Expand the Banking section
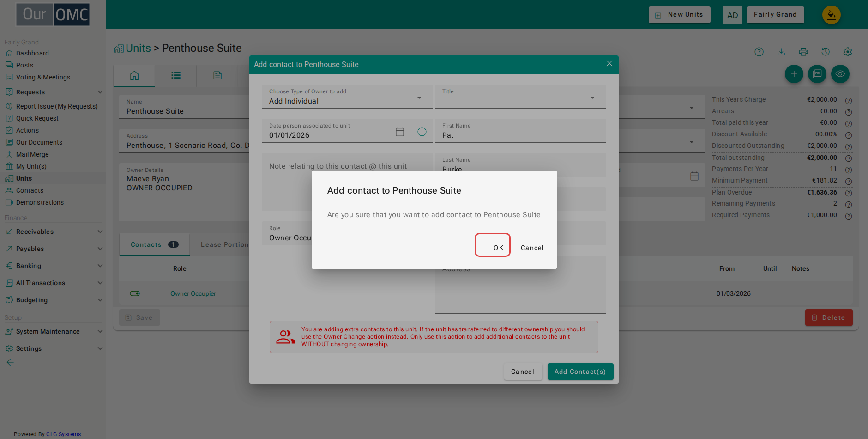The image size is (868, 439). [53, 266]
